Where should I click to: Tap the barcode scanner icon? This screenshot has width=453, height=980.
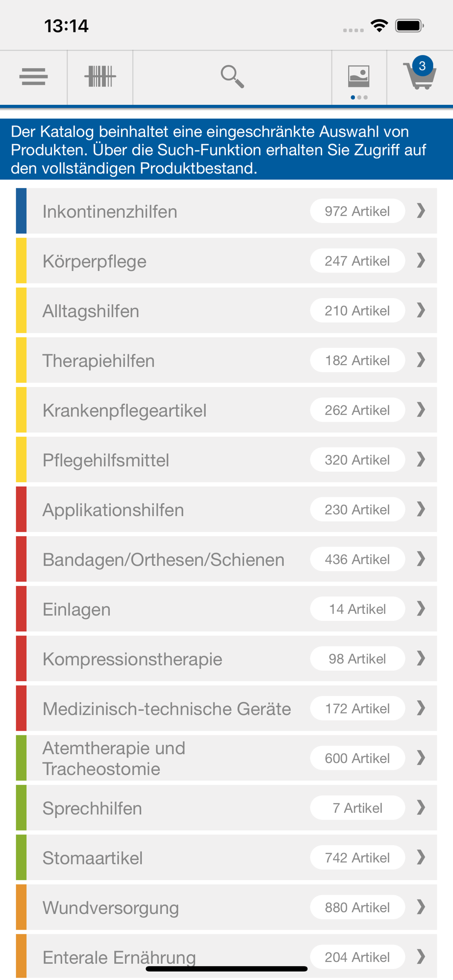(100, 76)
